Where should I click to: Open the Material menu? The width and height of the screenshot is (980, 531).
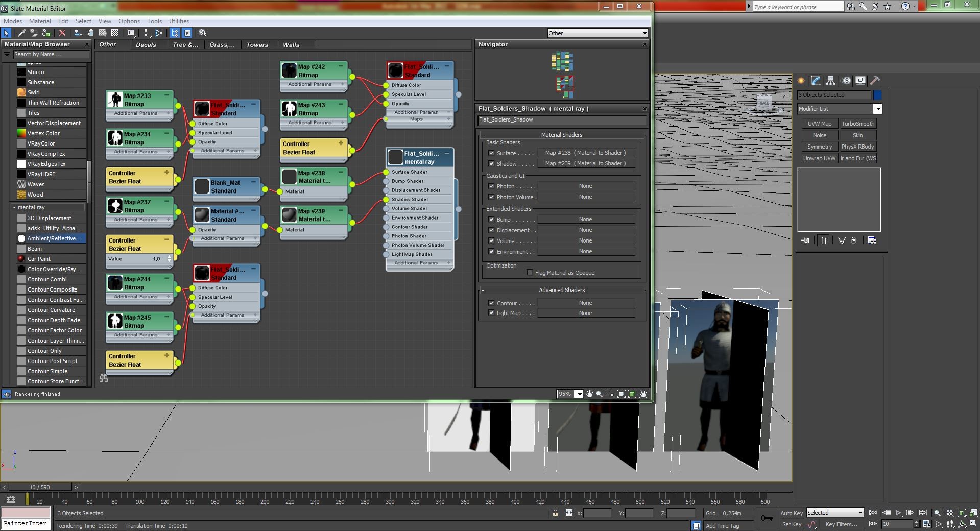click(40, 21)
